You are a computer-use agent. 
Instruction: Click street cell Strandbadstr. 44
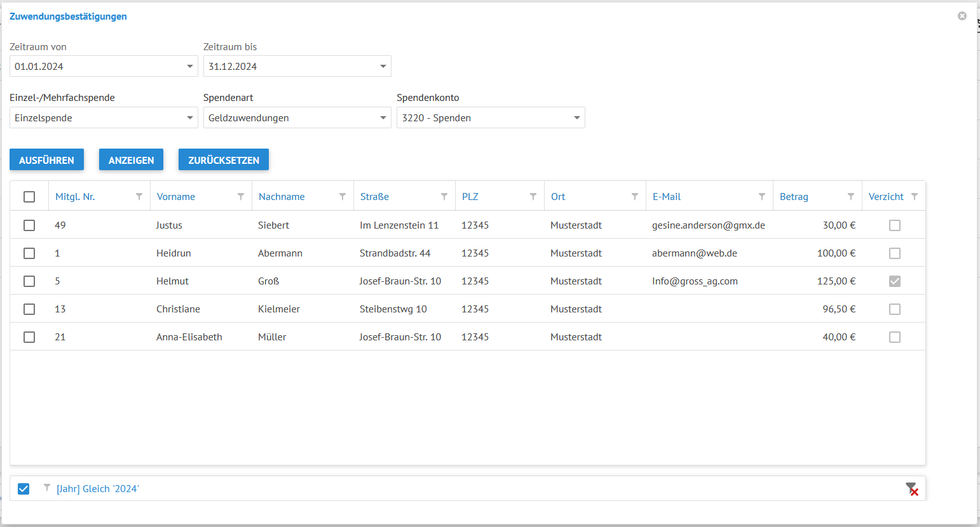[x=395, y=253]
